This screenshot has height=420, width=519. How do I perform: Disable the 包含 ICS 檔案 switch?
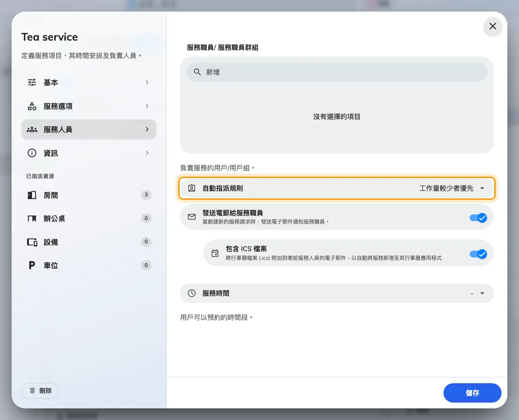pos(478,254)
